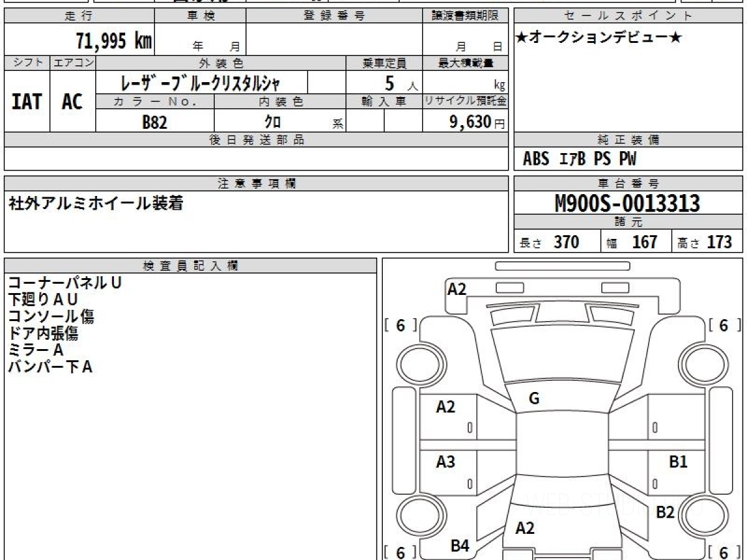Select the 外装色 header
The height and width of the screenshot is (560, 747).
(x=221, y=63)
